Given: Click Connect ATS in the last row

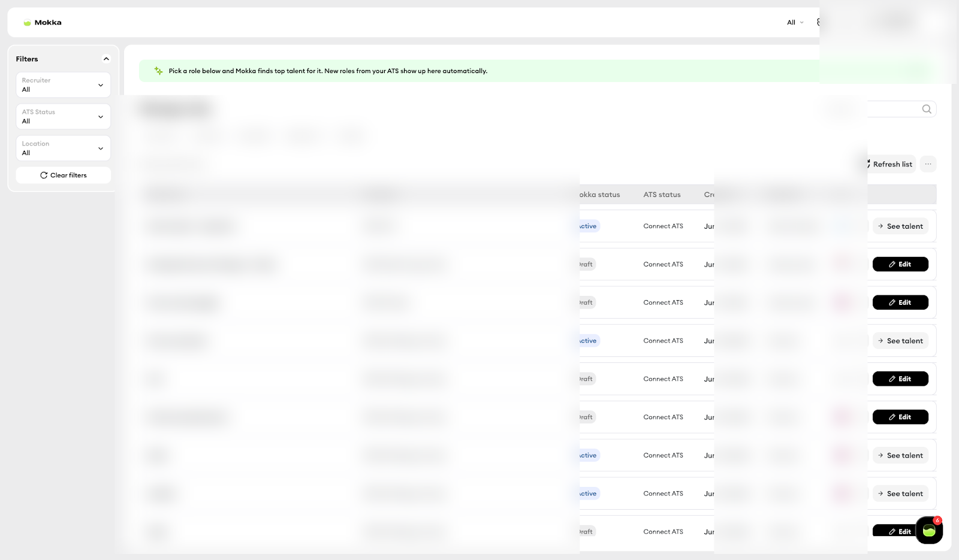Looking at the screenshot, I should coord(663,532).
